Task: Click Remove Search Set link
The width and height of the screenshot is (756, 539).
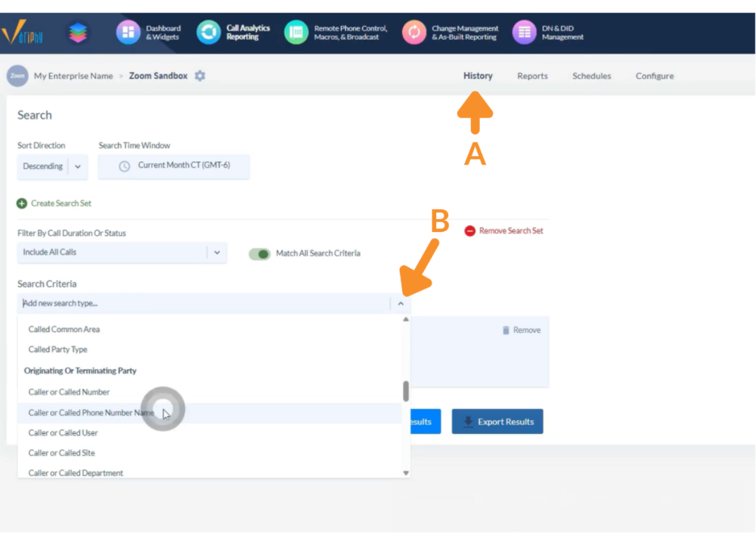Action: 504,231
